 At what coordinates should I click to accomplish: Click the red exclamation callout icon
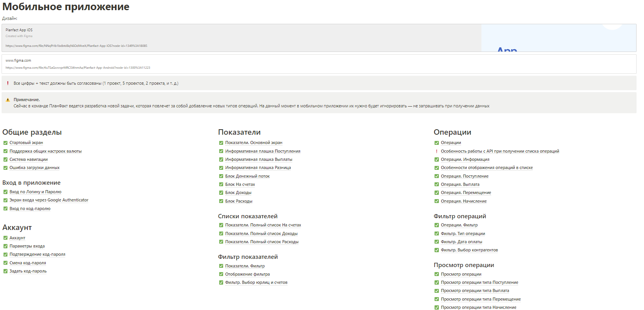click(x=8, y=83)
